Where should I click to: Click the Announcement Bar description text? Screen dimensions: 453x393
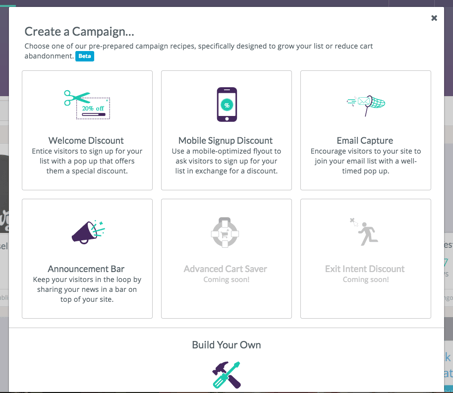pos(87,289)
